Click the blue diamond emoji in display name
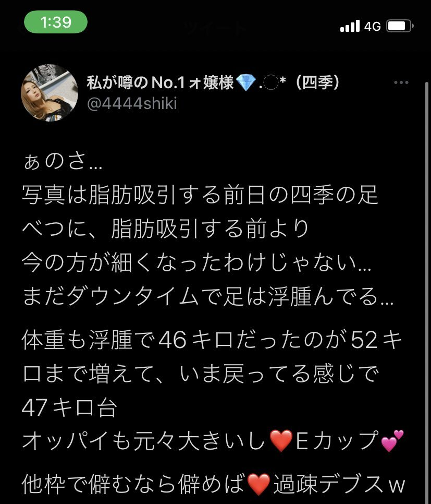The height and width of the screenshot is (504, 431). (x=245, y=82)
